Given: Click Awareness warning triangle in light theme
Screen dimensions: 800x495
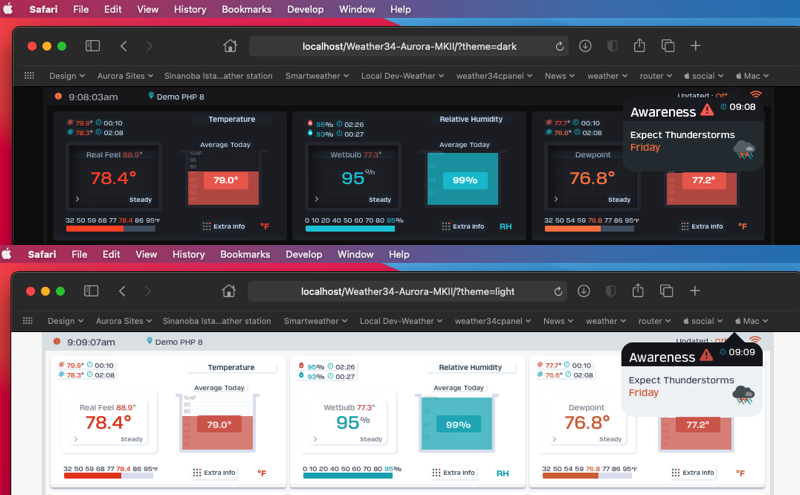Looking at the screenshot, I should coord(706,355).
